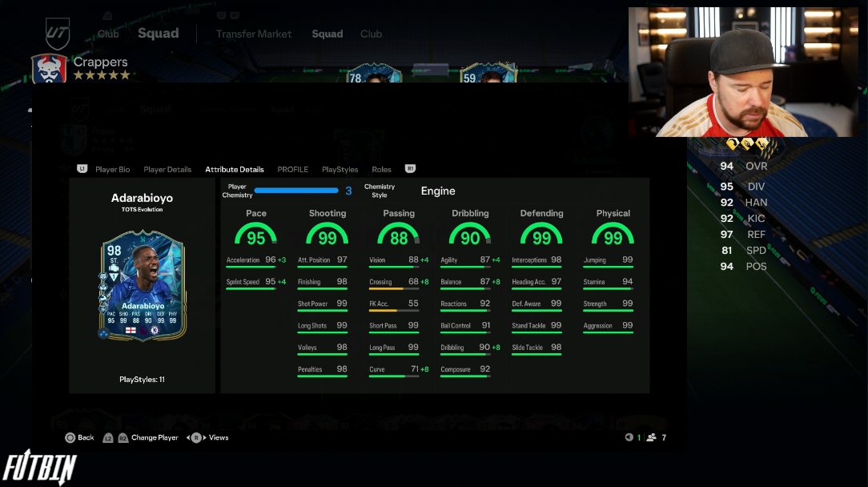Open the Club menu after Squad

(x=371, y=34)
